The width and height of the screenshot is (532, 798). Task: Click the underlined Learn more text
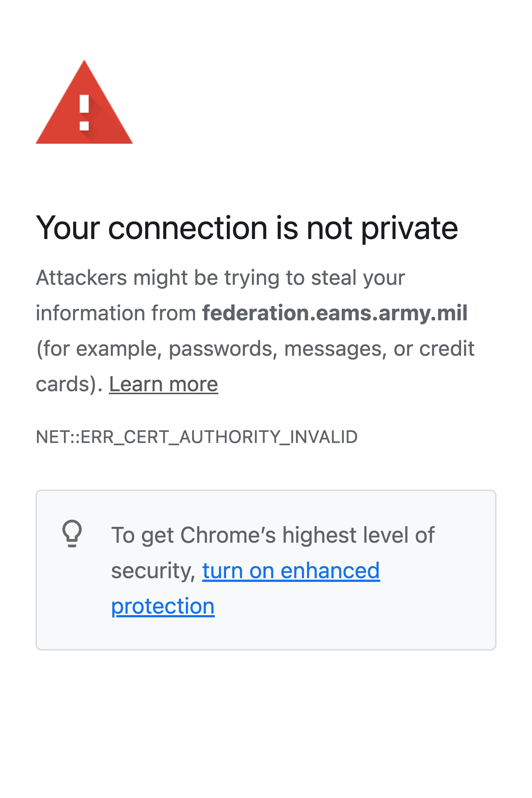pos(164,384)
